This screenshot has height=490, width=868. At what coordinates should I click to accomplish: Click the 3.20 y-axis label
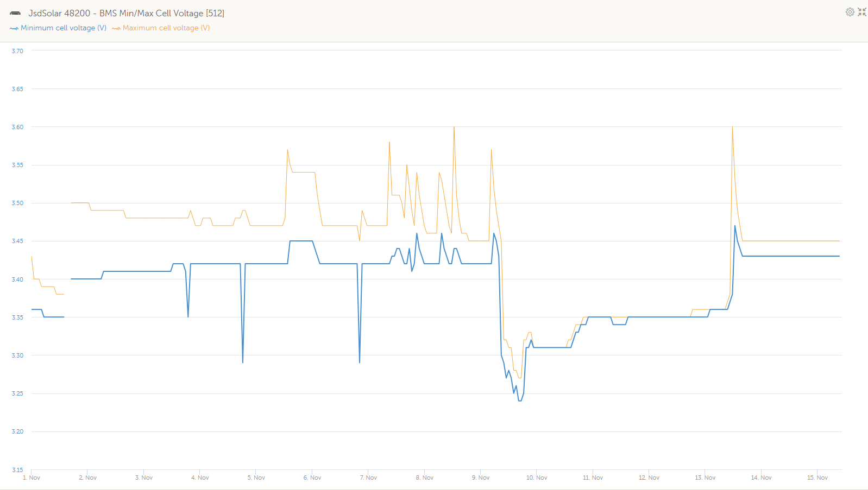point(17,431)
